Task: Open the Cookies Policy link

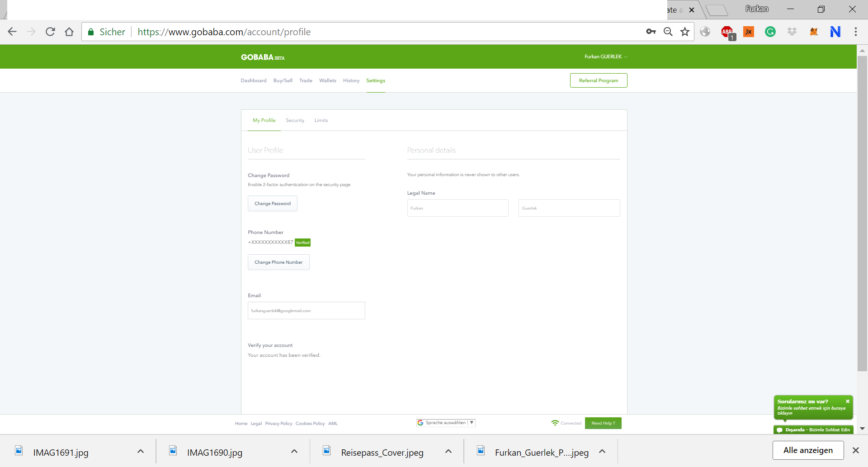Action: point(310,424)
